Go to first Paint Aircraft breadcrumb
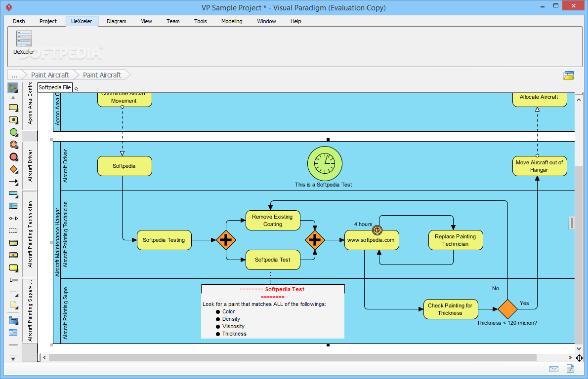588x379 pixels. click(50, 75)
